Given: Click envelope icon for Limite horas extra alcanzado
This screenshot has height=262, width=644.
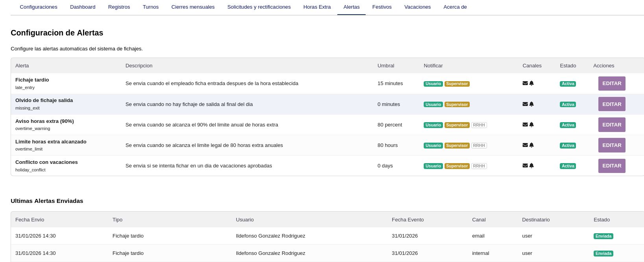Looking at the screenshot, I should [525, 145].
